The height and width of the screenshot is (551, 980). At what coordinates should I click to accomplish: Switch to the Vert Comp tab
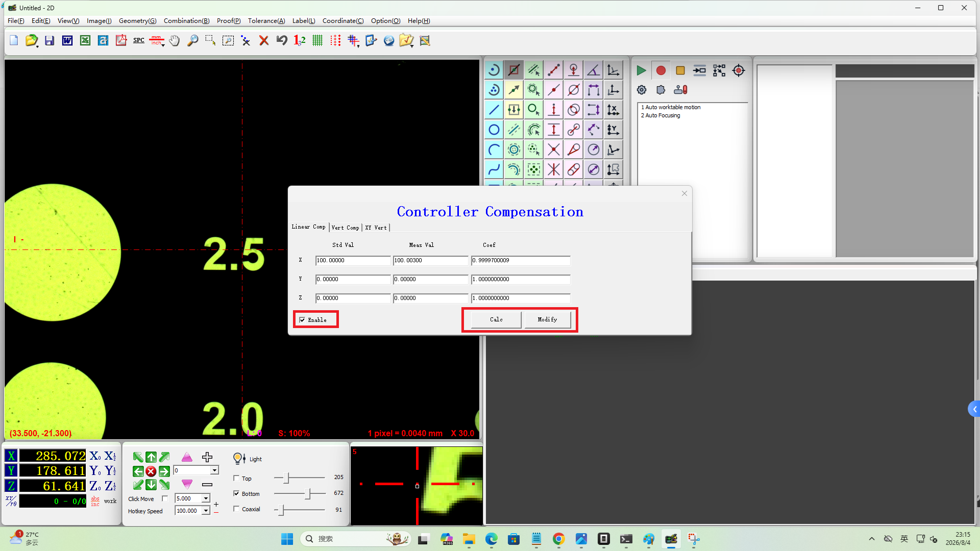point(346,228)
